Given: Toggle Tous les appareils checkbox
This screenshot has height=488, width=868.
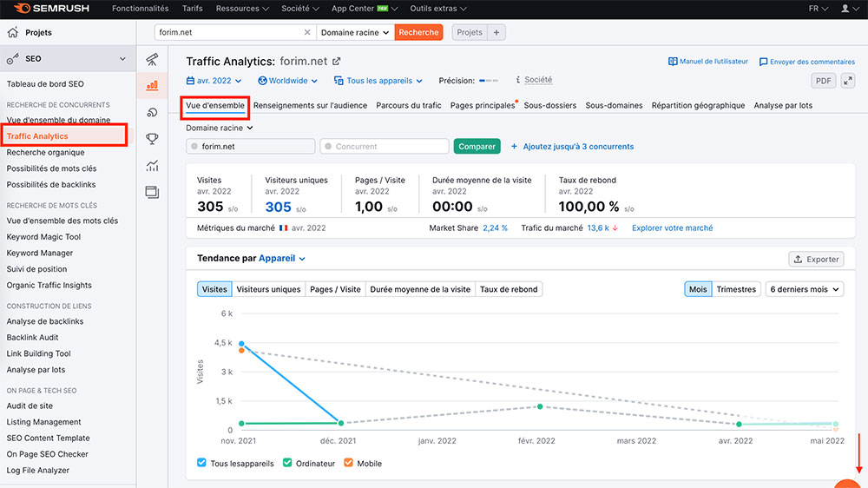Looking at the screenshot, I should pos(201,463).
